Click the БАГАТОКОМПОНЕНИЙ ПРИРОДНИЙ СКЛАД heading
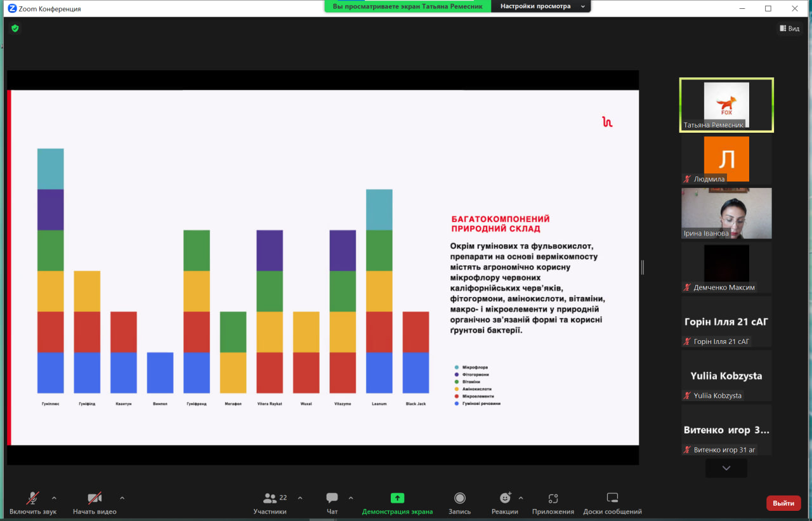Image resolution: width=812 pixels, height=521 pixels. coord(501,223)
